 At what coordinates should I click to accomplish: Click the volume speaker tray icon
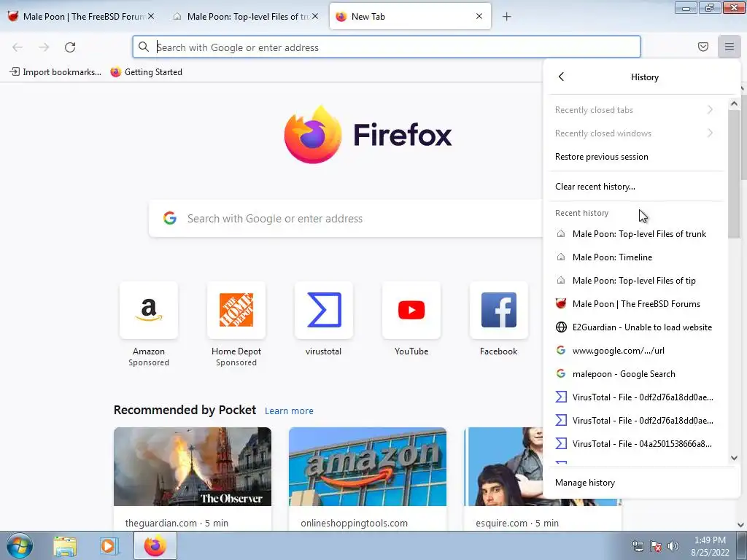[673, 546]
